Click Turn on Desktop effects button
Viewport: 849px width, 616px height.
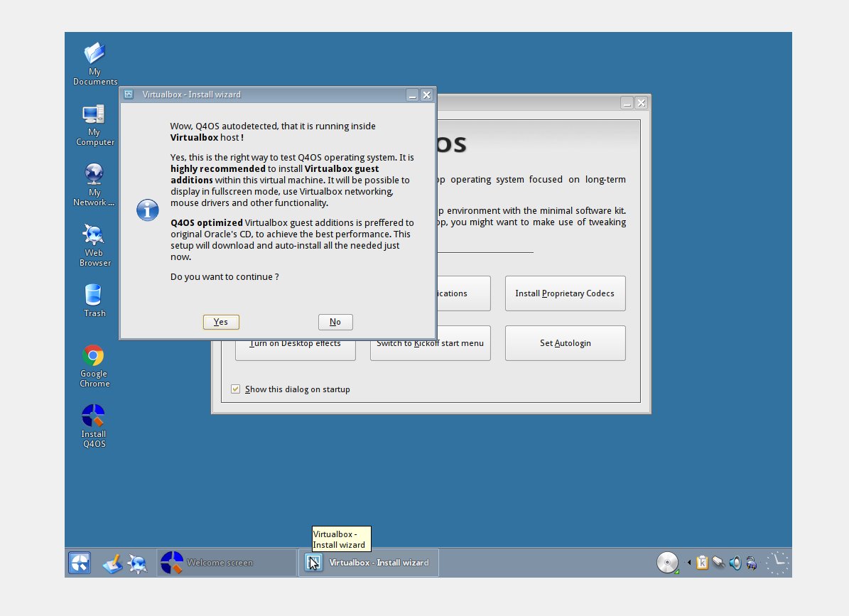(295, 350)
